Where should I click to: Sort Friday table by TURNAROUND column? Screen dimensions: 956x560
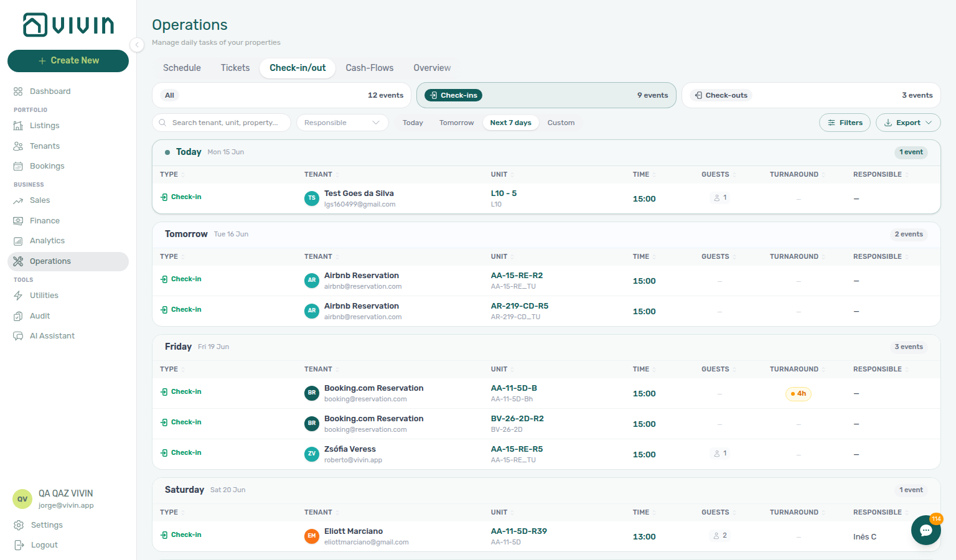(797, 370)
